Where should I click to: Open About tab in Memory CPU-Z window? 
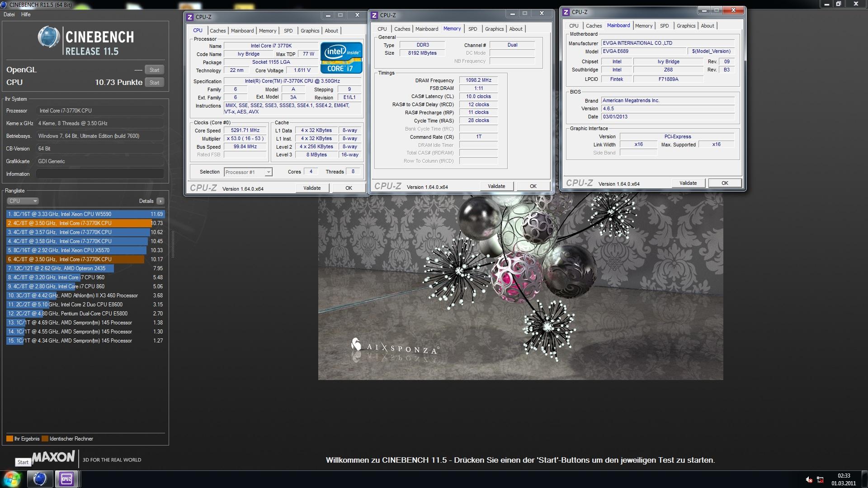tap(515, 29)
